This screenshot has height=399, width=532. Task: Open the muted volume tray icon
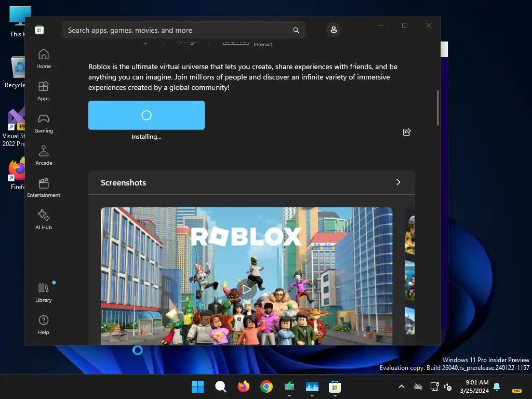[x=448, y=387]
